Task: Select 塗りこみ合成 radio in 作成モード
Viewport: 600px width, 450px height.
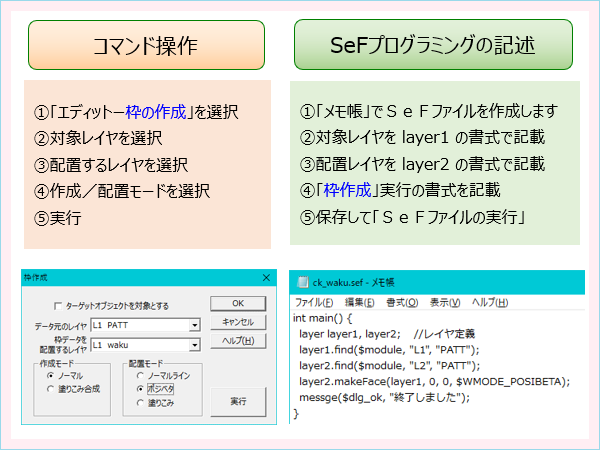Action: pos(40,390)
